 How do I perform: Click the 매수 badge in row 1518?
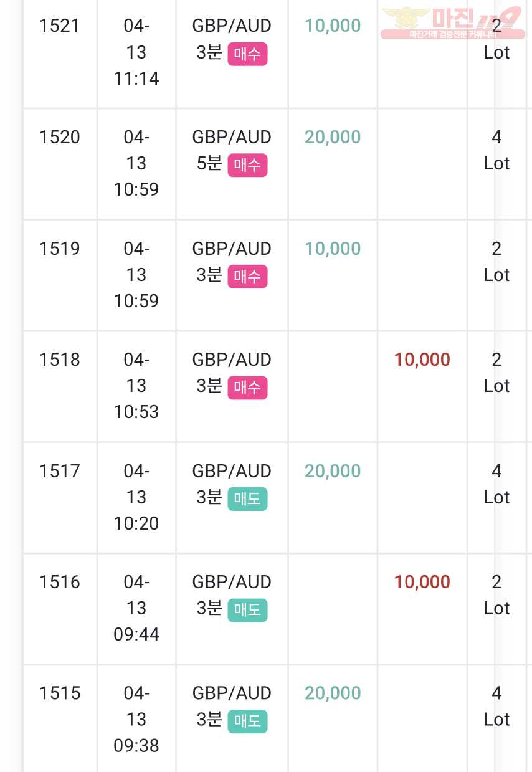(247, 388)
